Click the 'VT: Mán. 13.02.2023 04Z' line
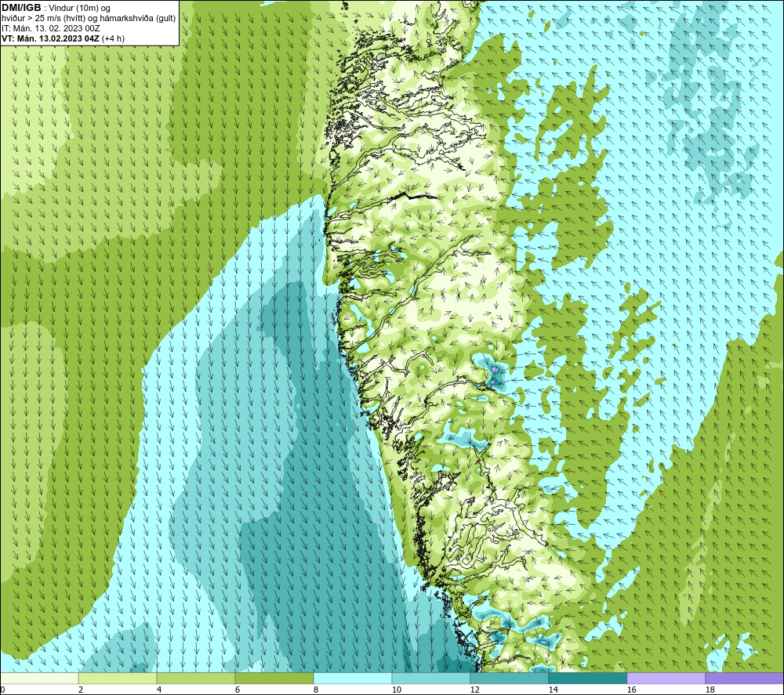This screenshot has height=695, width=784. [63, 38]
